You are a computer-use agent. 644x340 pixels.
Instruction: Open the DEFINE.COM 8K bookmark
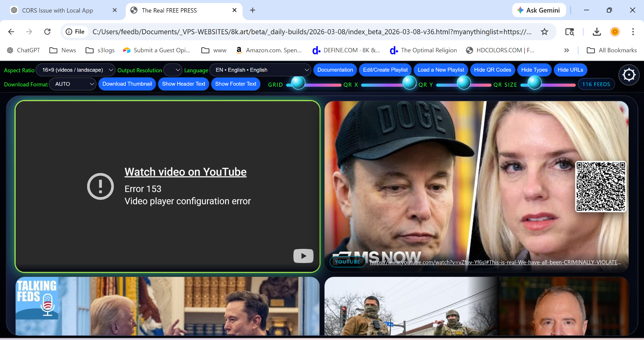tap(346, 50)
